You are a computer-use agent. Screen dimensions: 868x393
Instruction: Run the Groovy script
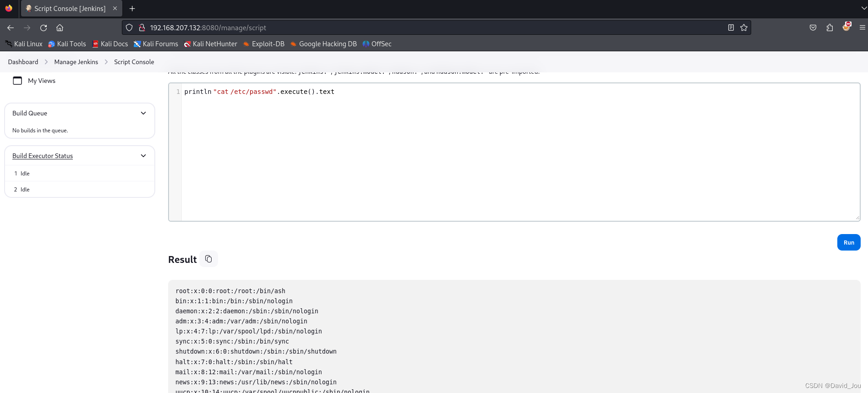click(849, 242)
